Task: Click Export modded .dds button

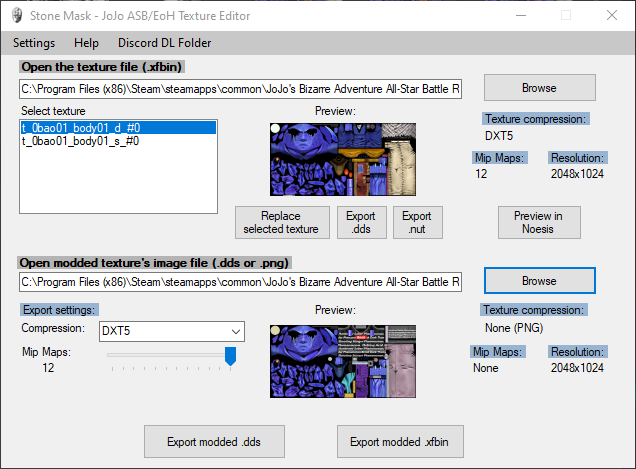Action: (213, 441)
